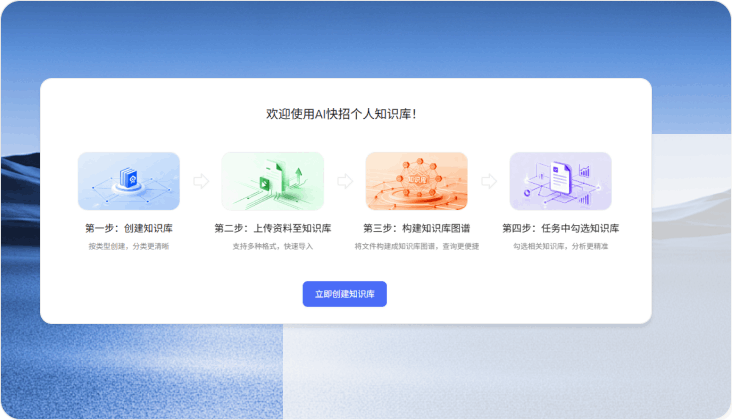Image resolution: width=732 pixels, height=420 pixels.
Task: Select the orange 构建知识库图谱 illustration
Action: tap(416, 181)
